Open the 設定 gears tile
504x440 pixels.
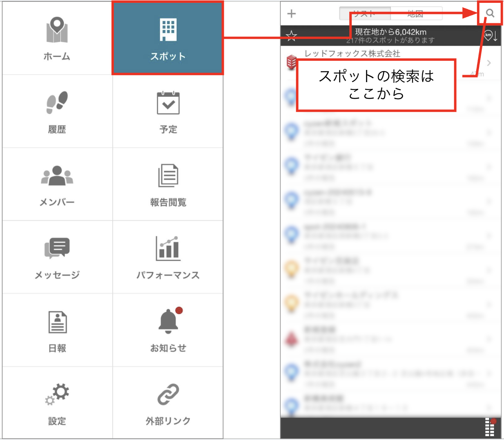57,402
